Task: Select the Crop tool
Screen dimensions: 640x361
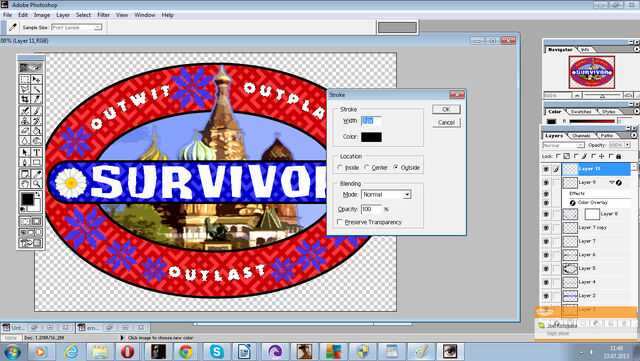Action: (x=25, y=99)
